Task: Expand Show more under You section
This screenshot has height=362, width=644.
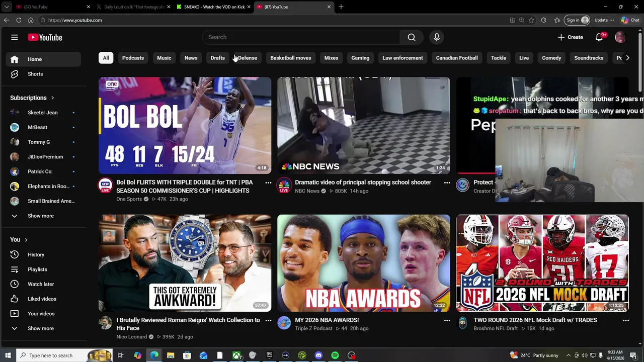Action: tap(43, 328)
